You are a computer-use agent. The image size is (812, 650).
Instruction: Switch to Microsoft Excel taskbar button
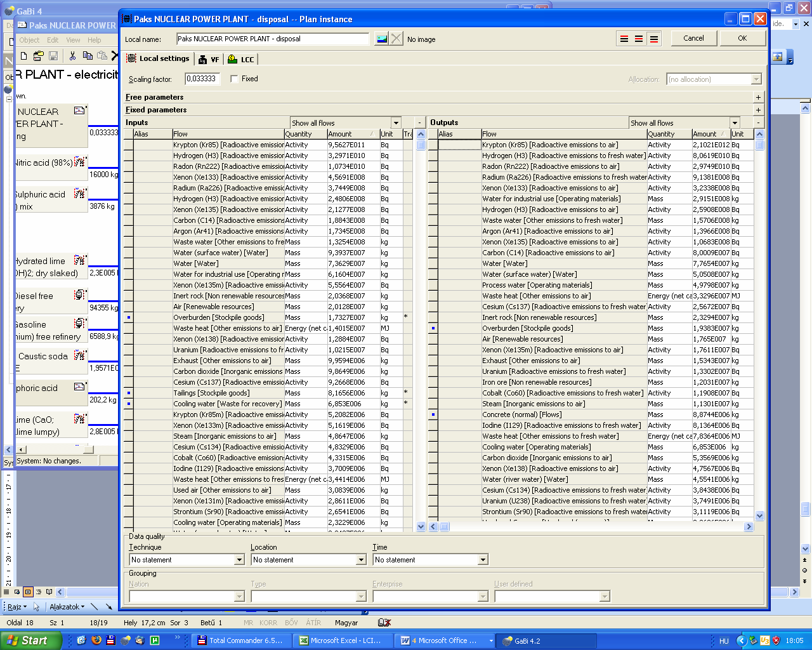[x=341, y=640]
